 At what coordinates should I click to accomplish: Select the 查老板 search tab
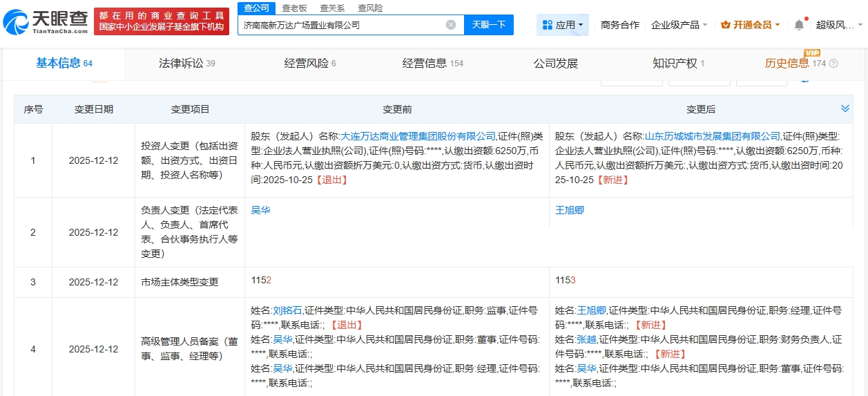pyautogui.click(x=295, y=8)
